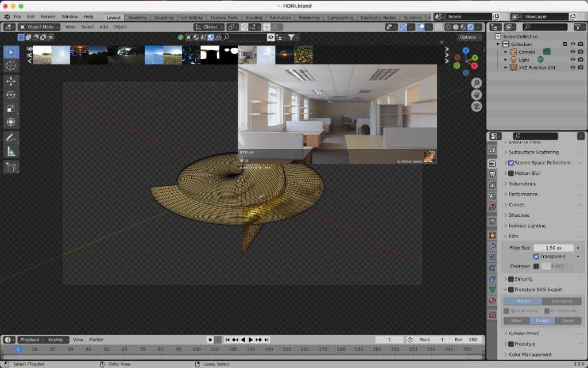Open the Render menu

[x=48, y=17]
